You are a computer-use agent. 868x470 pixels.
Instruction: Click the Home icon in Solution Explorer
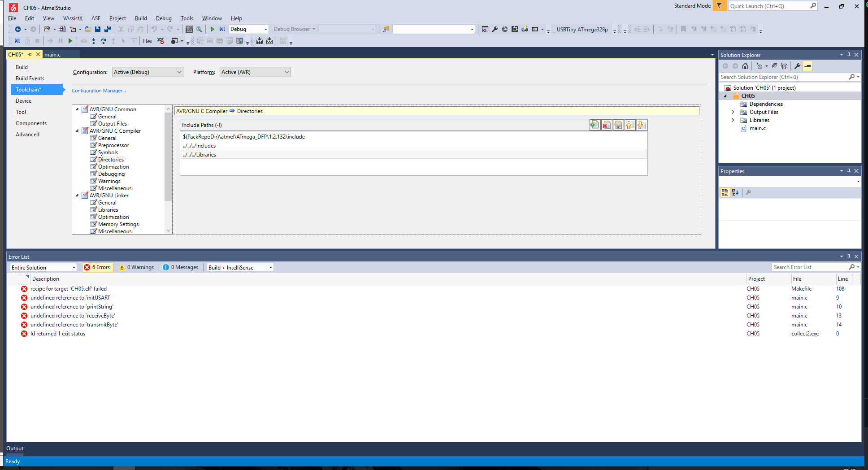745,66
